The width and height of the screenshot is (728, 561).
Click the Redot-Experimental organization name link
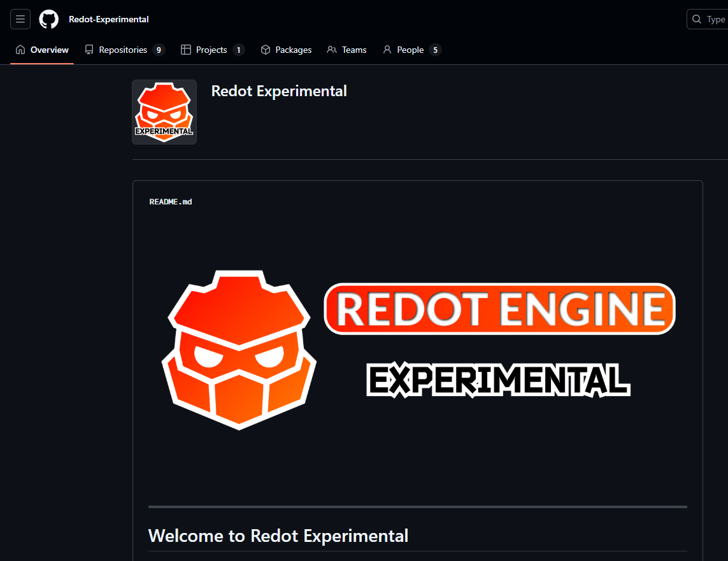point(108,19)
